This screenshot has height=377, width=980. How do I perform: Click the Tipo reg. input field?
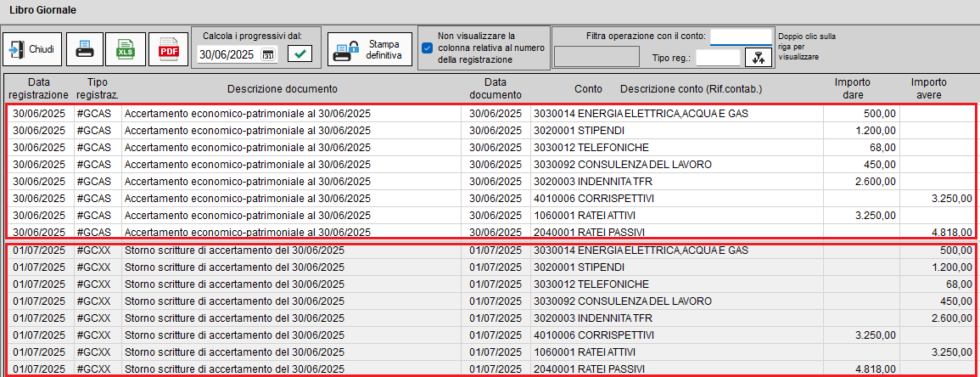pyautogui.click(x=717, y=57)
